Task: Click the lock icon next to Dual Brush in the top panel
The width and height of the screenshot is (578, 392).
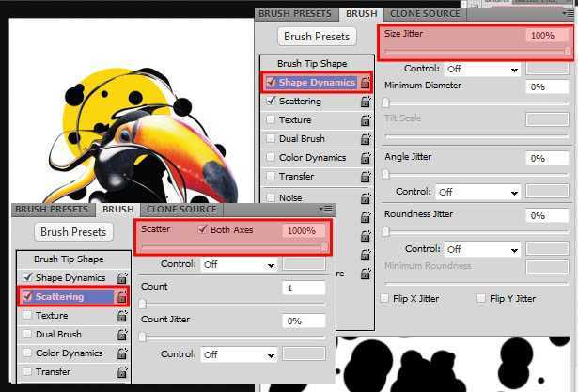Action: click(366, 139)
